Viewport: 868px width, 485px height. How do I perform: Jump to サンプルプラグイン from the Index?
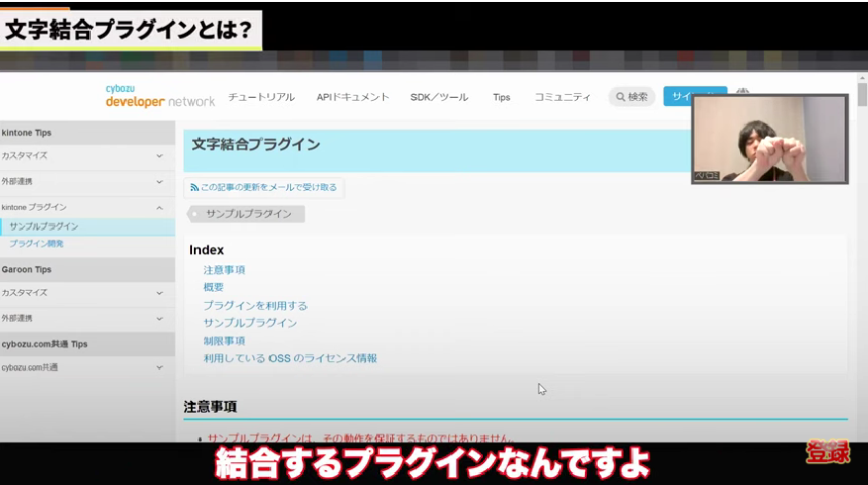coord(250,323)
